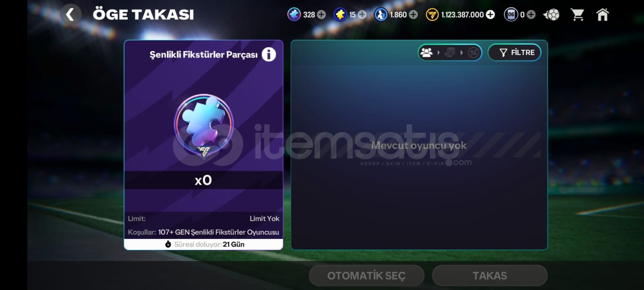Tap the OTOMATİK SEÇ button
The image size is (644, 290).
coord(366,276)
